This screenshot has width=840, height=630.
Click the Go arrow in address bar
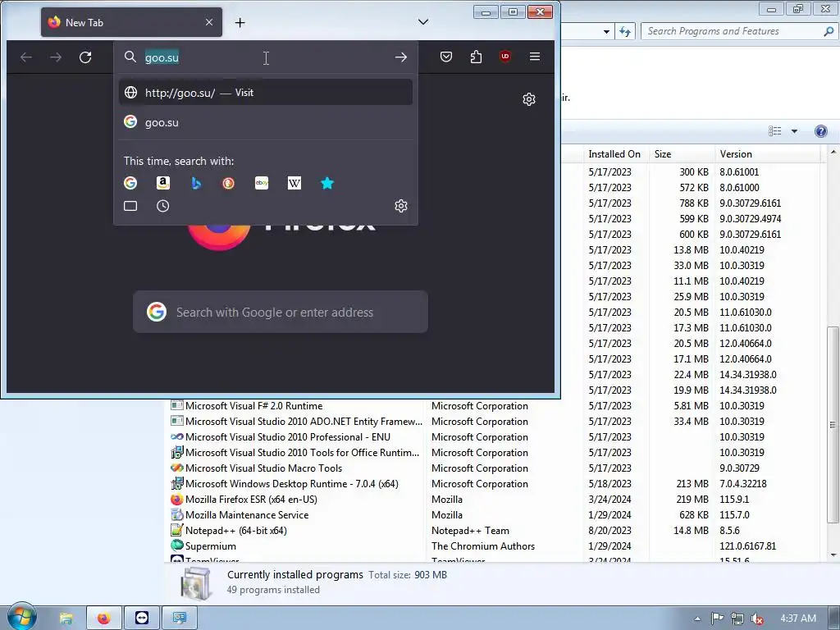[x=400, y=57]
